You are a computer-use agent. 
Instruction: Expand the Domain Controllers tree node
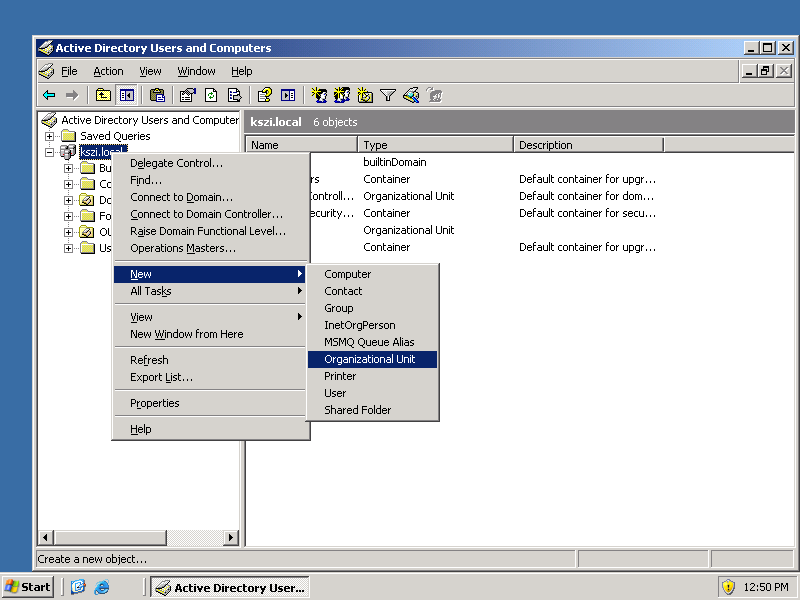(68, 200)
